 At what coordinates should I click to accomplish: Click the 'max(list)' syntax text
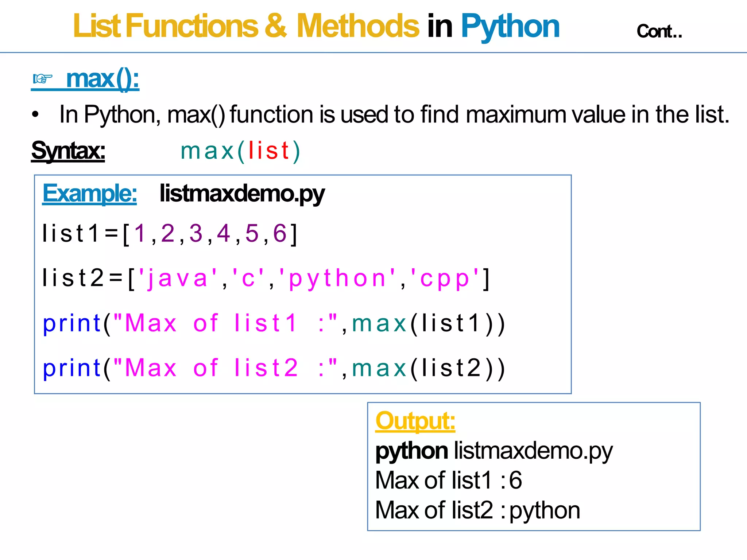(240, 151)
